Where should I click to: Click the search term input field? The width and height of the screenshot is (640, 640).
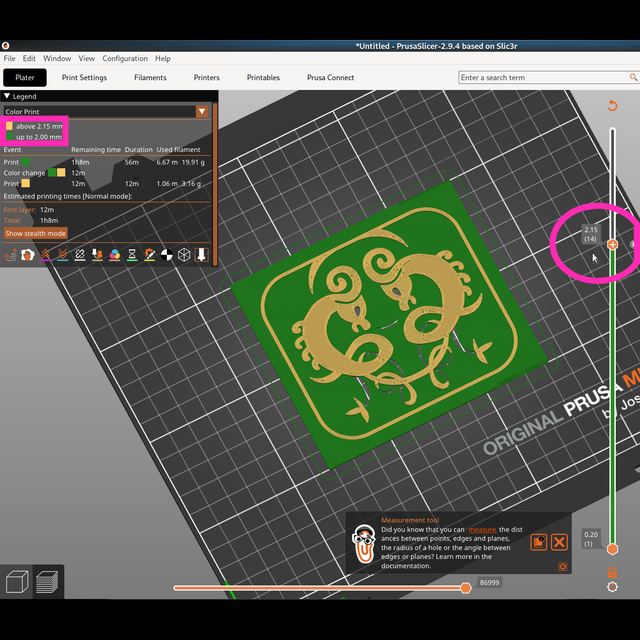[x=544, y=77]
